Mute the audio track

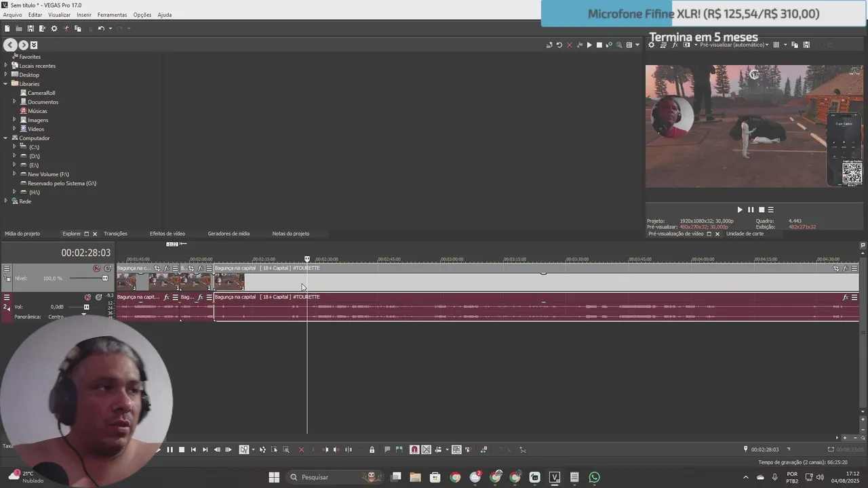(x=87, y=297)
